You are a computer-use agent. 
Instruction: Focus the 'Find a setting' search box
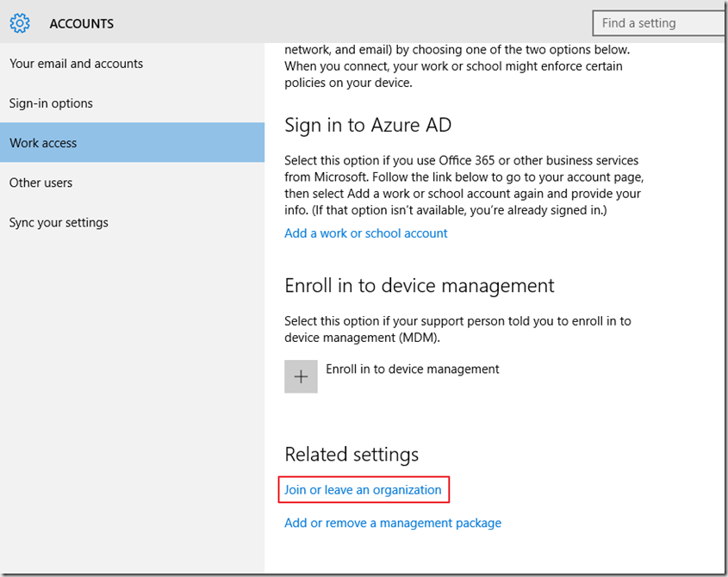pos(659,23)
